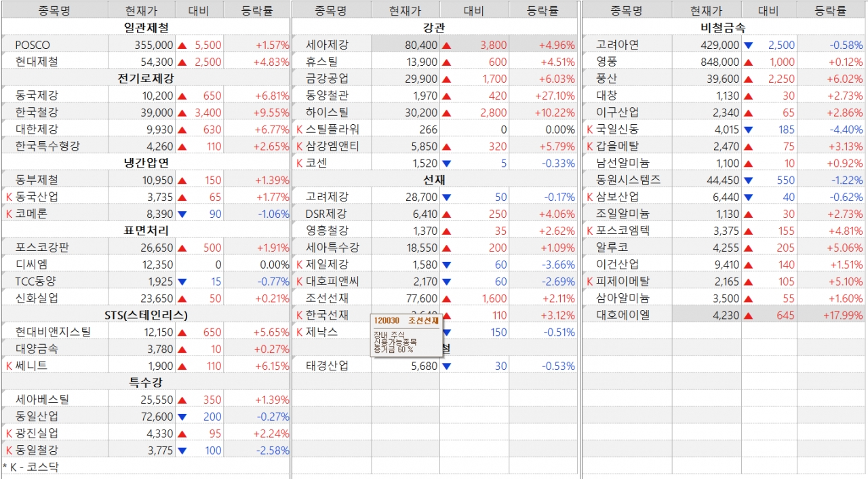Click the 냉간압연 section heading

pos(146,164)
